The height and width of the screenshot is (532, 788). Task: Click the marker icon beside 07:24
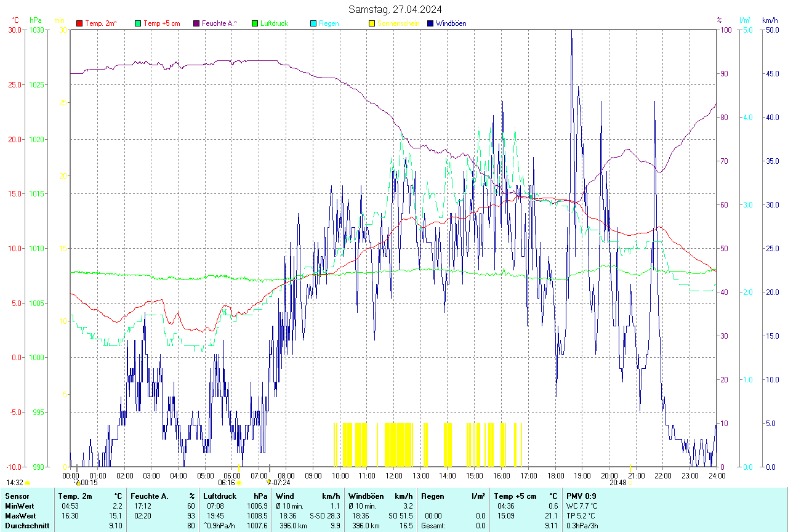pos(269,483)
